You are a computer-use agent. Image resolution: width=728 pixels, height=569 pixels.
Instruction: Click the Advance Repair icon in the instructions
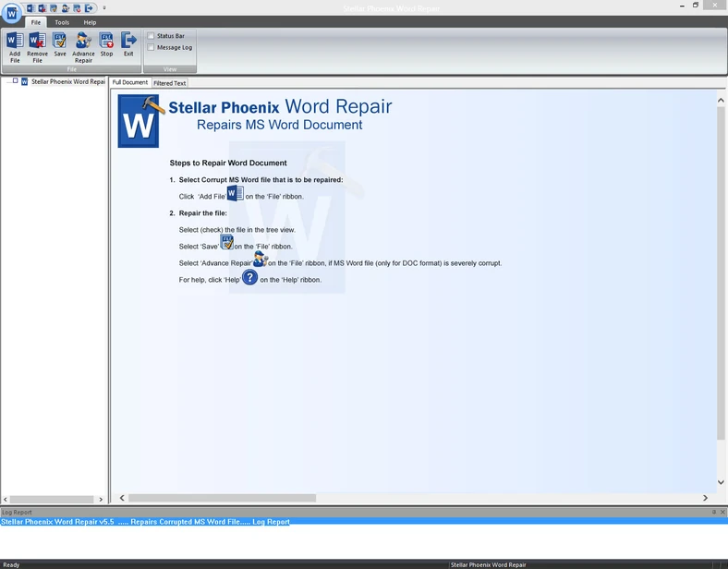point(261,259)
